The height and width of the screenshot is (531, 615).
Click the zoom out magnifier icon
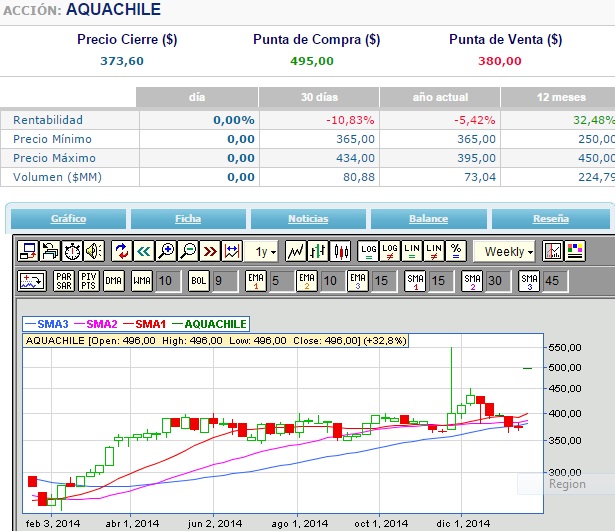pyautogui.click(x=188, y=251)
